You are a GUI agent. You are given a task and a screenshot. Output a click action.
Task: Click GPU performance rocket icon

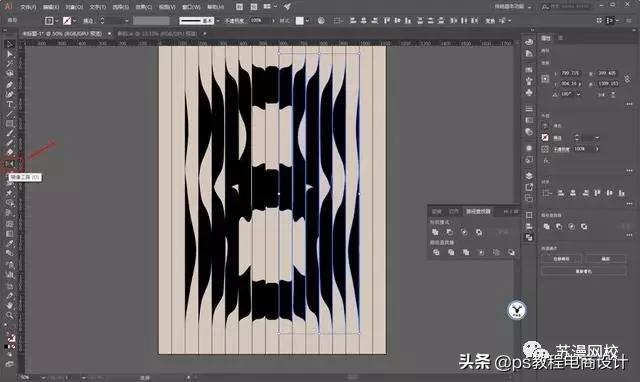(x=287, y=7)
